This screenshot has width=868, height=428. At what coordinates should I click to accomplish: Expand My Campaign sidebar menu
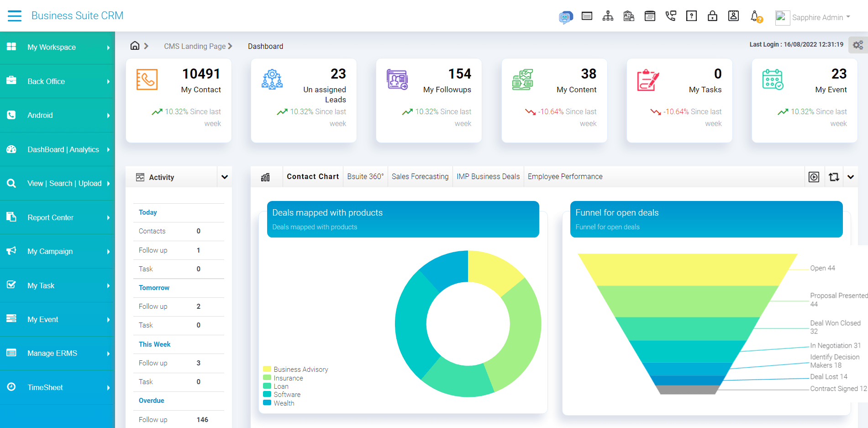[x=58, y=251]
